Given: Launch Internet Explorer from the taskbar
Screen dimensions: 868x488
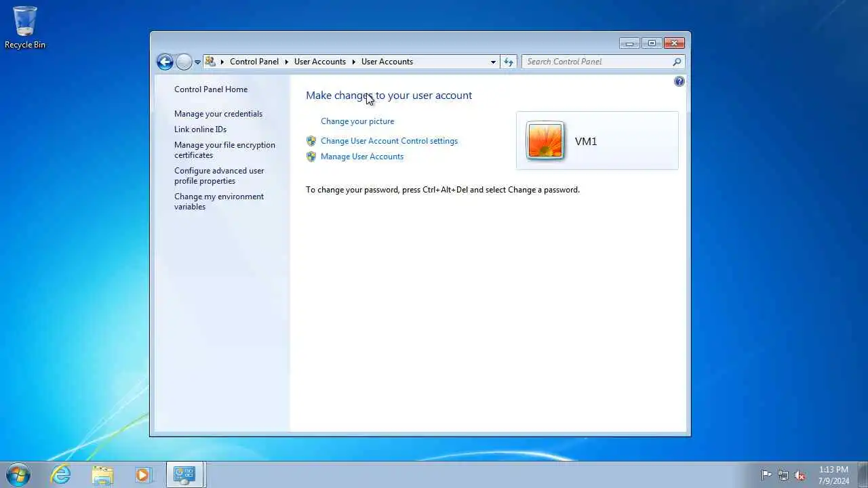Looking at the screenshot, I should click(x=61, y=474).
